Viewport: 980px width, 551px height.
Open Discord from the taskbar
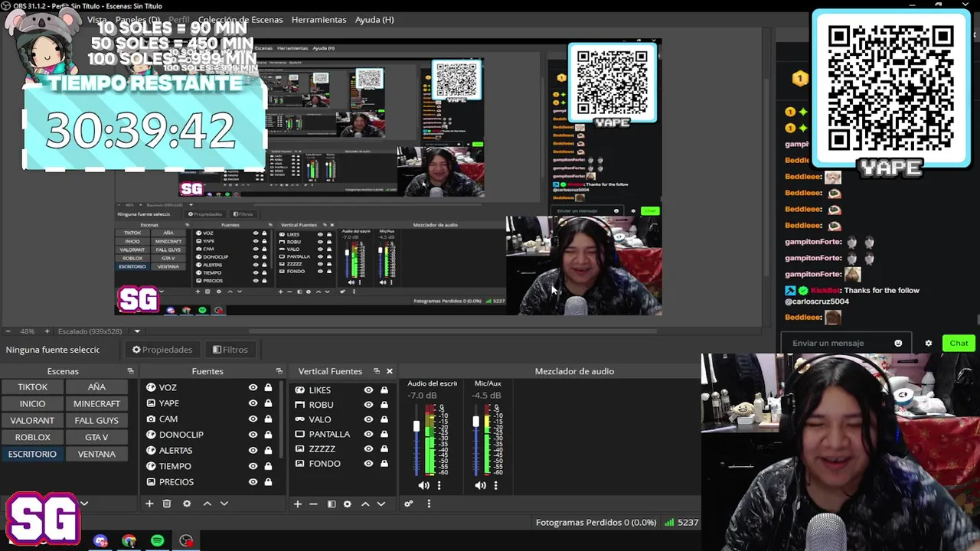tap(100, 541)
